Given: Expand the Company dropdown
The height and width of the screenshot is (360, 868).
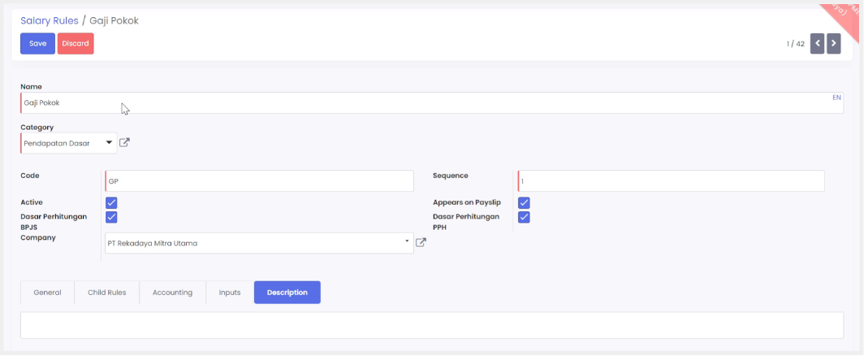Looking at the screenshot, I should (258, 243).
